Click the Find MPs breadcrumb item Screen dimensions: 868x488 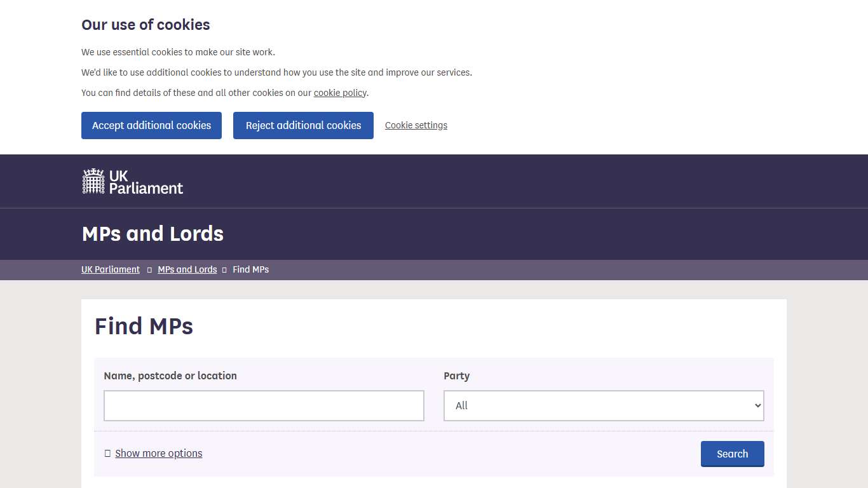[250, 269]
